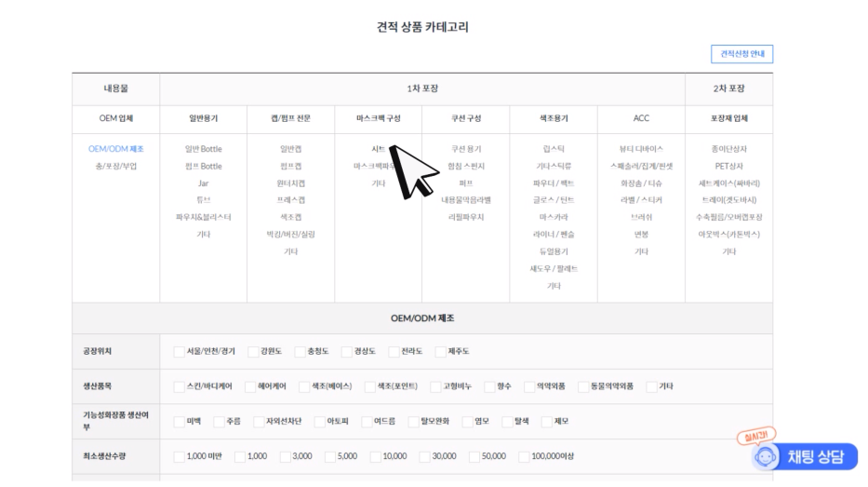Screen dimensions: 868x487
Task: Choose 펌프 Bottle under 일반용기
Action: coord(203,166)
